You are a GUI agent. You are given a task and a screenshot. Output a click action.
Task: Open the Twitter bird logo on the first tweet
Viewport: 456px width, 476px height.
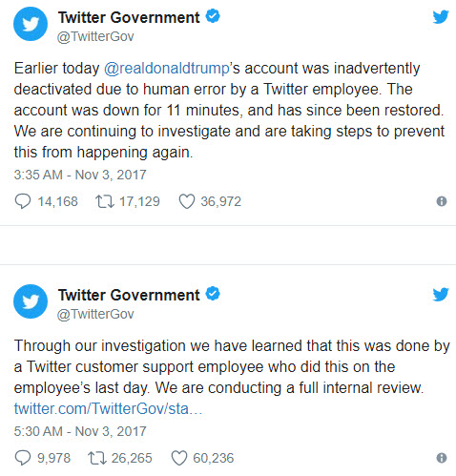point(441,17)
